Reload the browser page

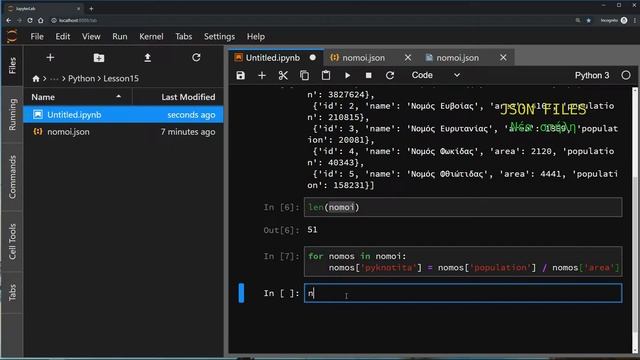point(30,20)
